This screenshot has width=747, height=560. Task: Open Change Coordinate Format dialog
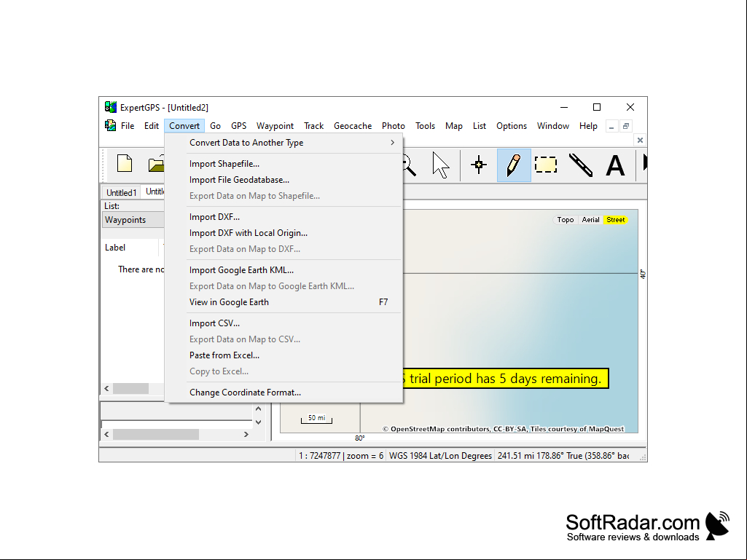click(284, 393)
